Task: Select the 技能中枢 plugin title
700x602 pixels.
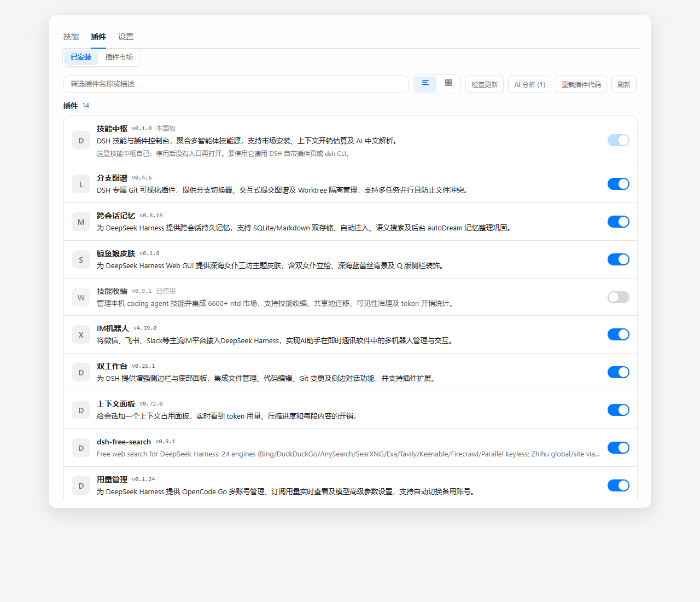Action: click(x=112, y=129)
